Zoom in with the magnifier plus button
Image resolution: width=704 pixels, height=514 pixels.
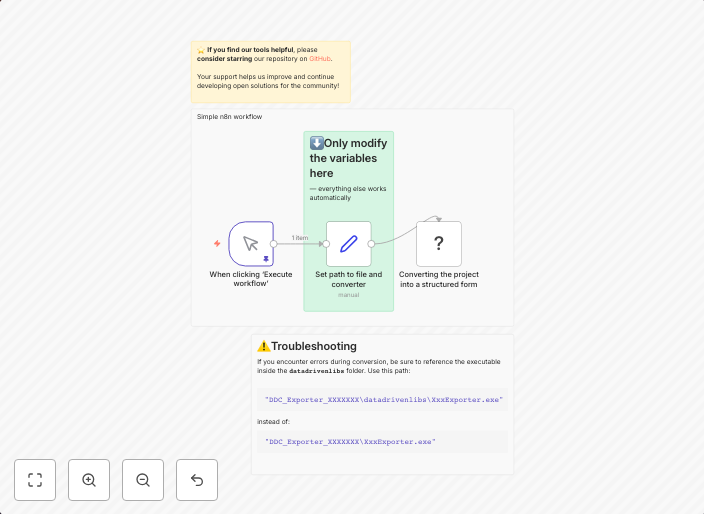click(x=89, y=480)
